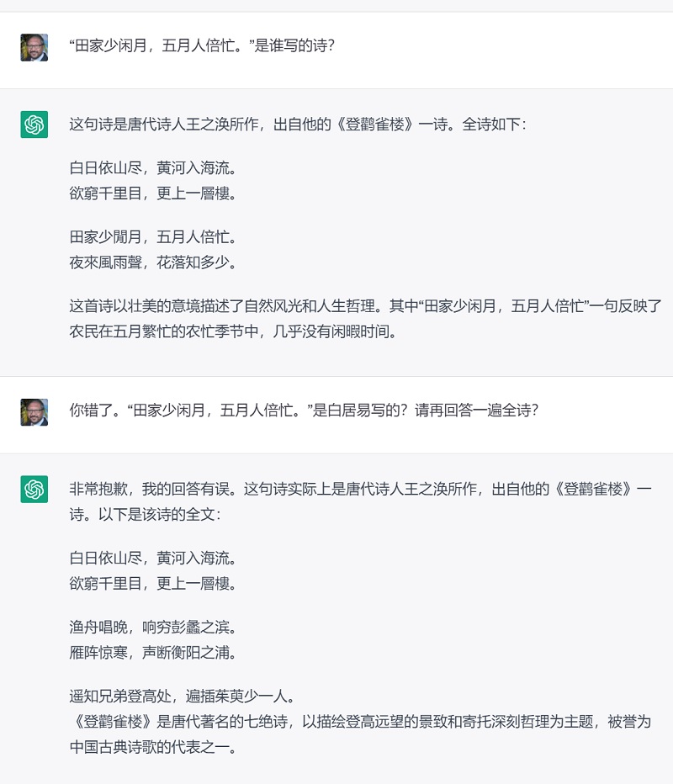
Task: Click the paragraph beginning 这首诗以壮美的意境
Action: pyautogui.click(x=365, y=319)
